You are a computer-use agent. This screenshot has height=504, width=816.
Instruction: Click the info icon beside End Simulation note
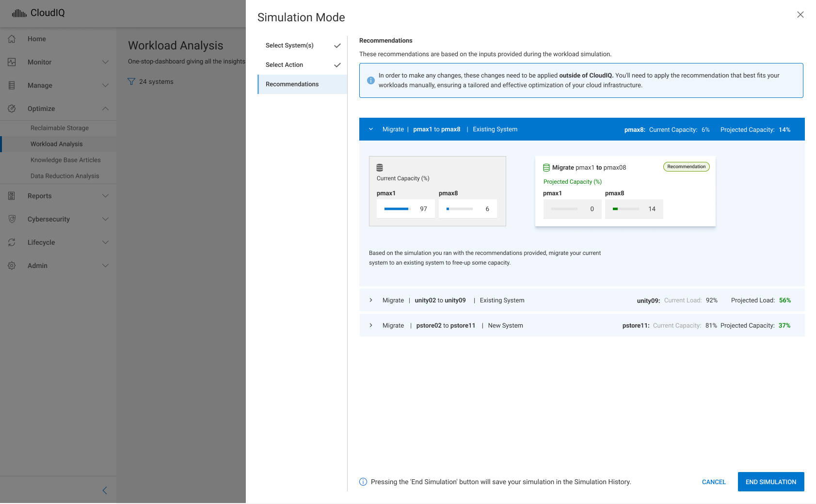click(363, 482)
